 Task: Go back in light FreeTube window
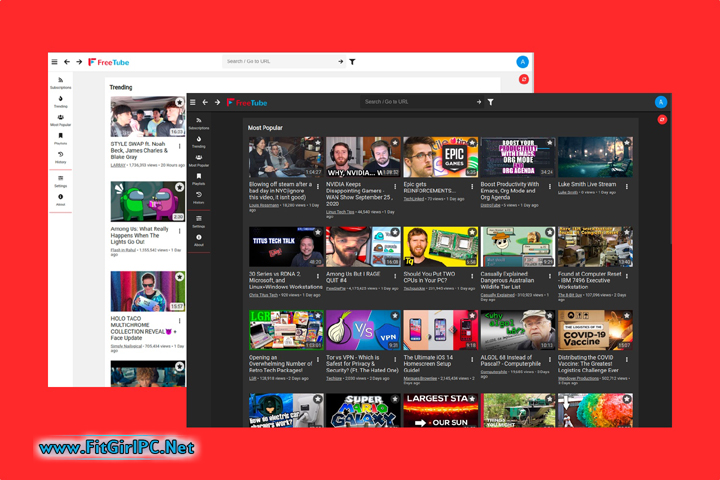click(67, 62)
